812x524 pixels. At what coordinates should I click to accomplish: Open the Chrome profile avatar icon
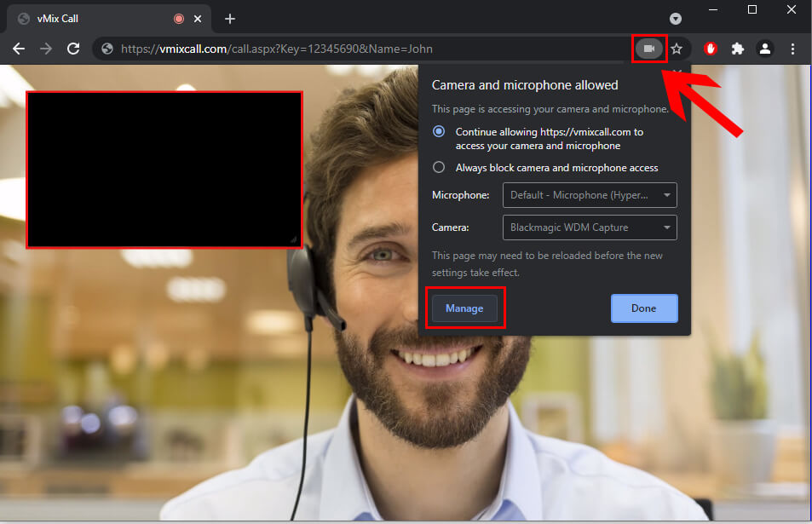765,49
